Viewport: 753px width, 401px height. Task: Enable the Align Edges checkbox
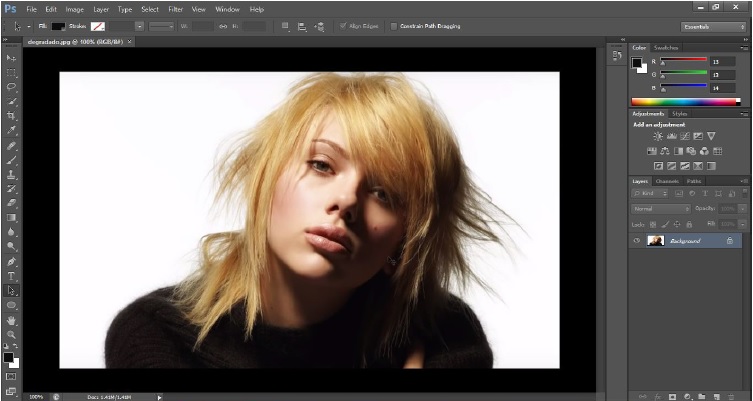click(x=343, y=26)
